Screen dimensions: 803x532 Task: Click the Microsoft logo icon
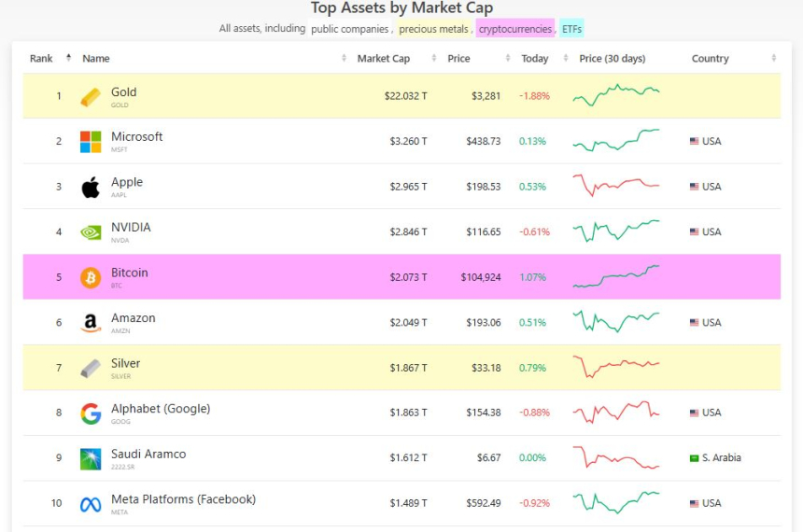pos(91,142)
